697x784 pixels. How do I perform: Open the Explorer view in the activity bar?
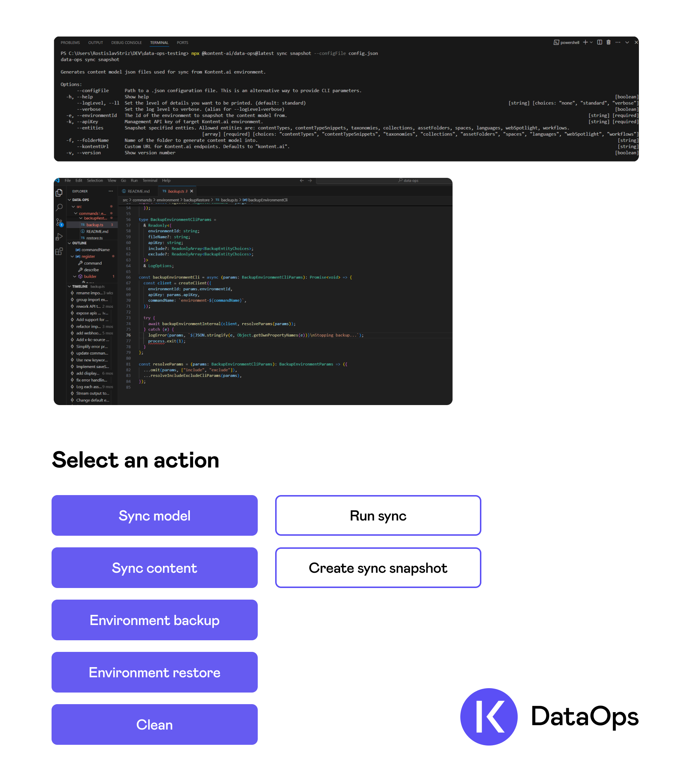[59, 193]
